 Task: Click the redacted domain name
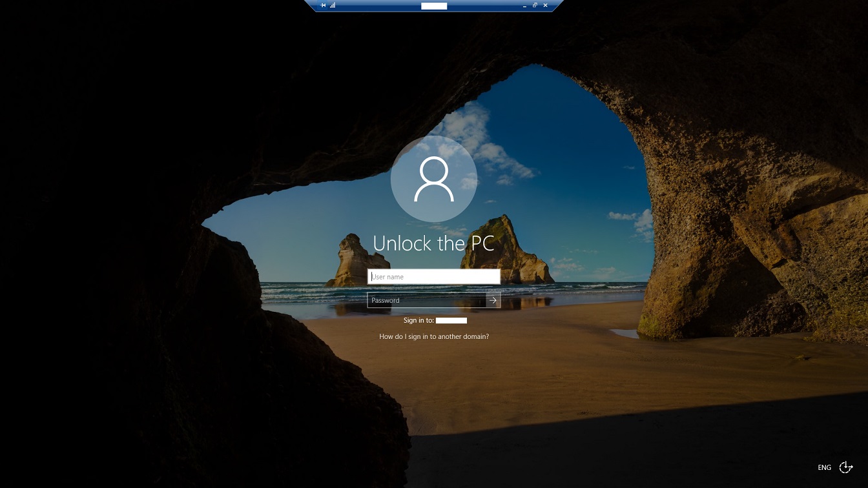pos(451,320)
